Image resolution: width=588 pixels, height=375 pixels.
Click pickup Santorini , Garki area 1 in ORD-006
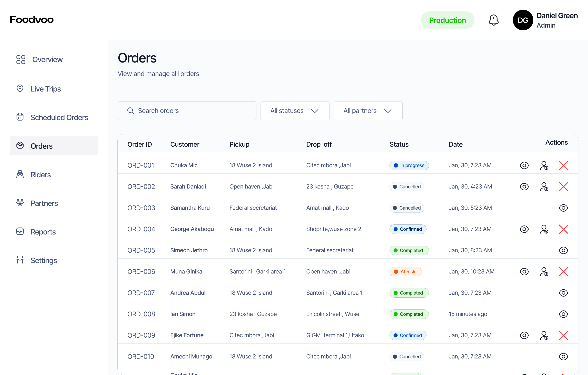[258, 272]
